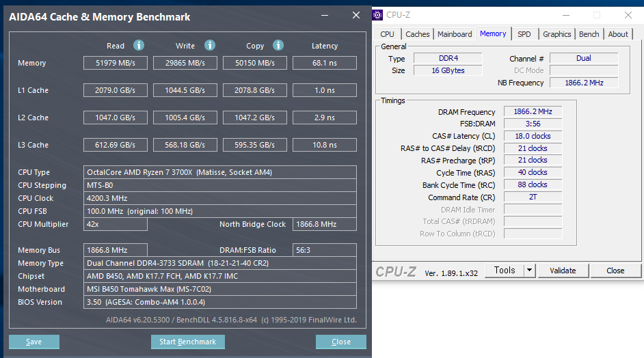
Task: Click the Save button in AIDA64
Action: (34, 342)
